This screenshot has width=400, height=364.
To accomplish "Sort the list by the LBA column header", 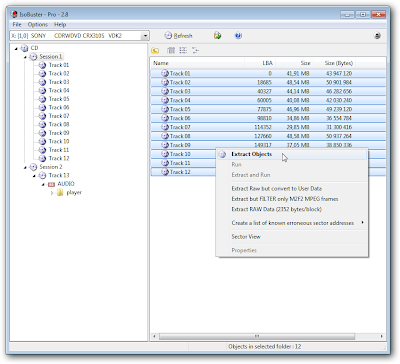I will (260, 63).
